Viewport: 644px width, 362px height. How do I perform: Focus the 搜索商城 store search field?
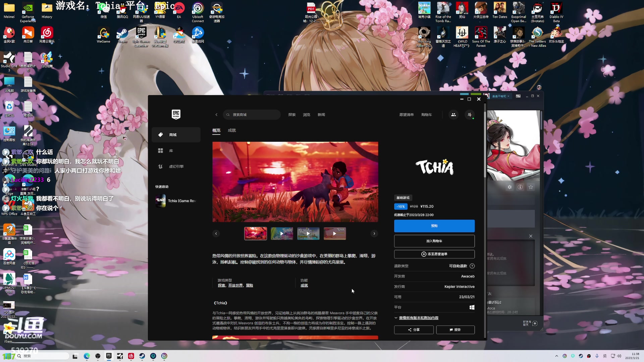(x=252, y=115)
